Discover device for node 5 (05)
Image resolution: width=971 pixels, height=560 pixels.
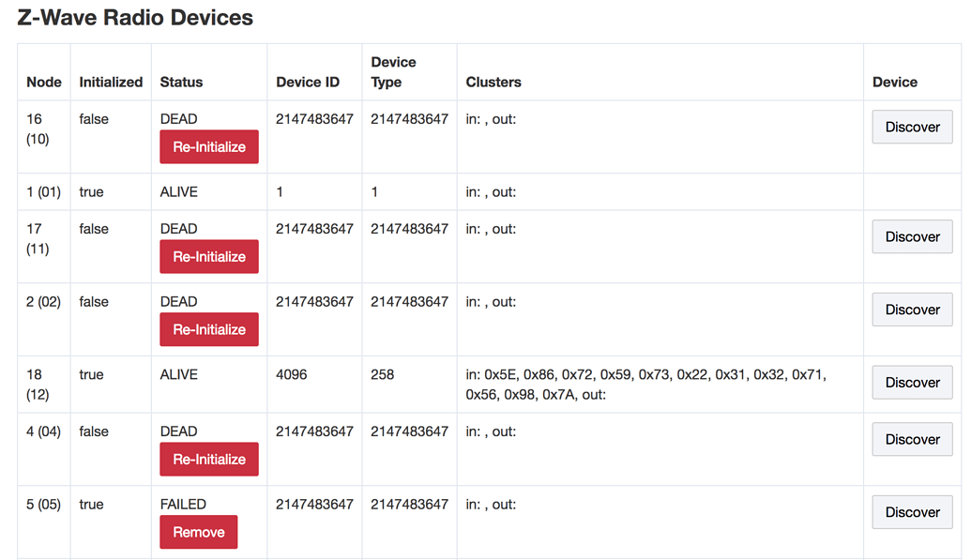912,512
